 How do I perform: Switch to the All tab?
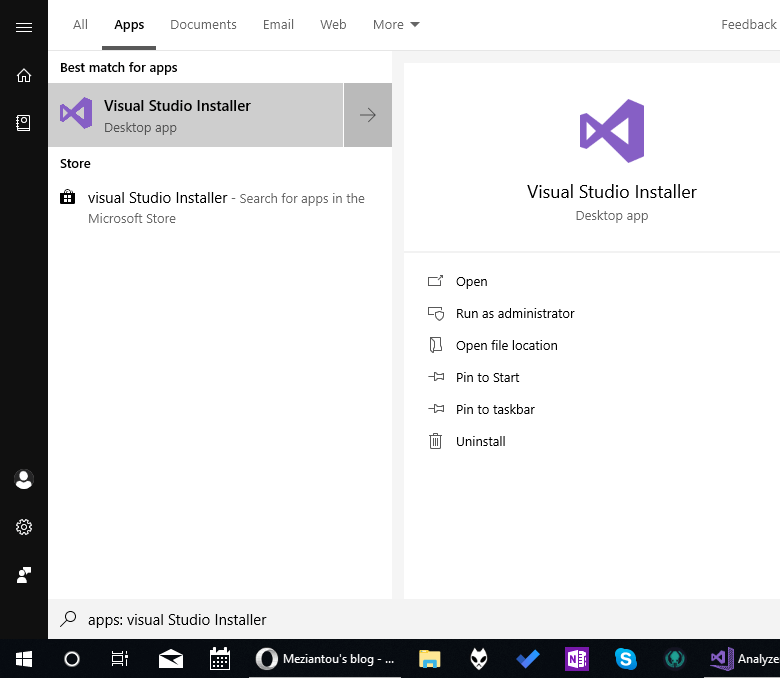pos(80,24)
